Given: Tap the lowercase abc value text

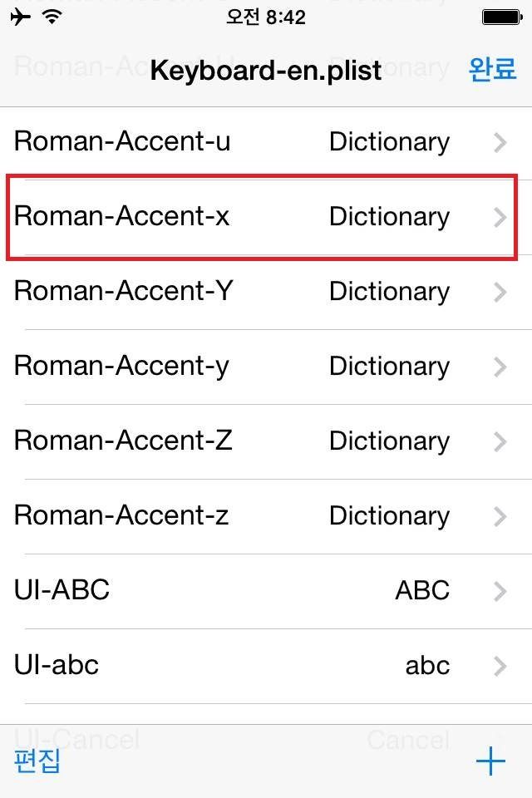Looking at the screenshot, I should point(427,666).
